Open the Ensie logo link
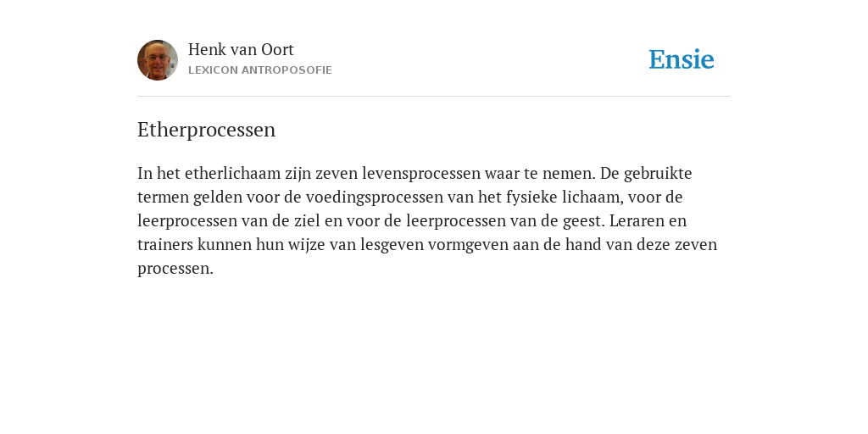This screenshot has width=868, height=434. (x=682, y=59)
